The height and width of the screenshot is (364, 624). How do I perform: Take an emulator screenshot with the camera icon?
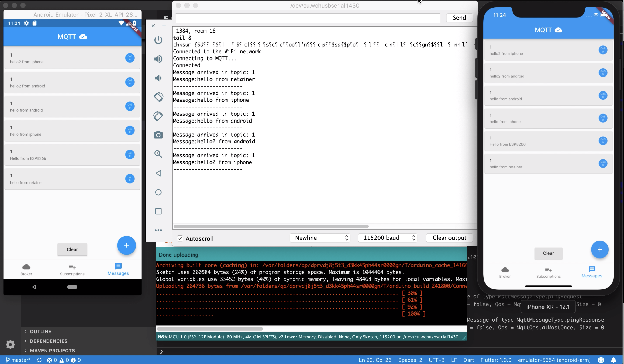click(x=158, y=135)
